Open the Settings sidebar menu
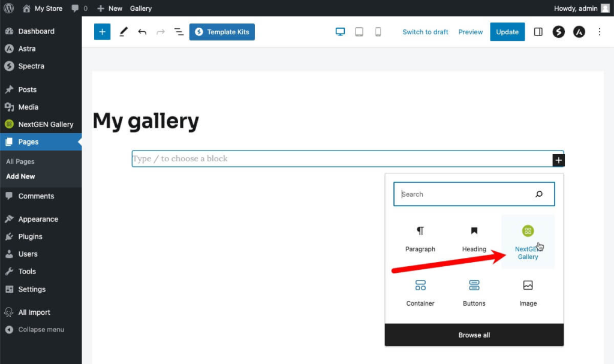 click(x=41, y=289)
